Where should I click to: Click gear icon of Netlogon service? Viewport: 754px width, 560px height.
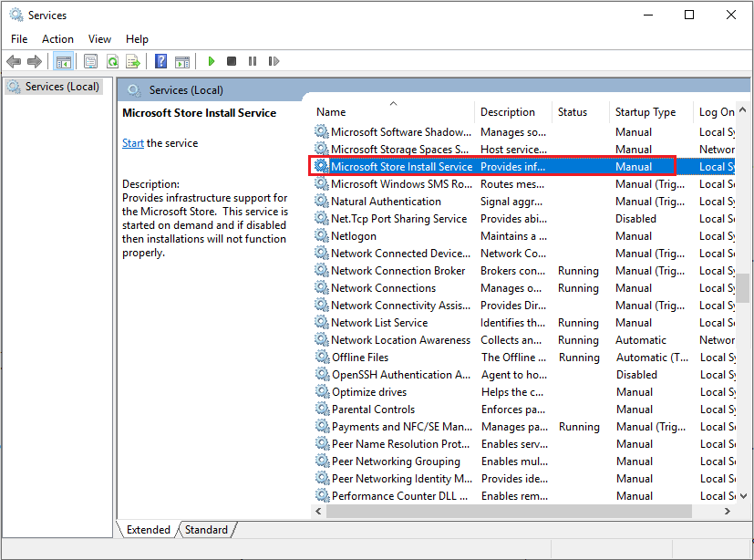[321, 235]
